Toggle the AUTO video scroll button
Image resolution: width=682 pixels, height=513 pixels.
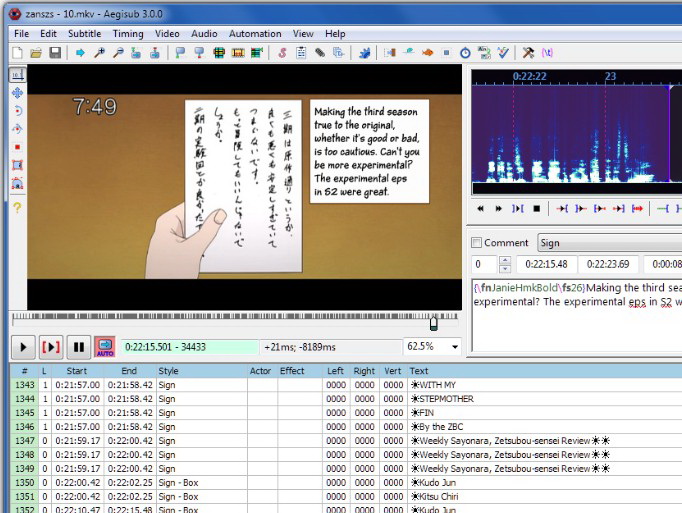coord(105,347)
